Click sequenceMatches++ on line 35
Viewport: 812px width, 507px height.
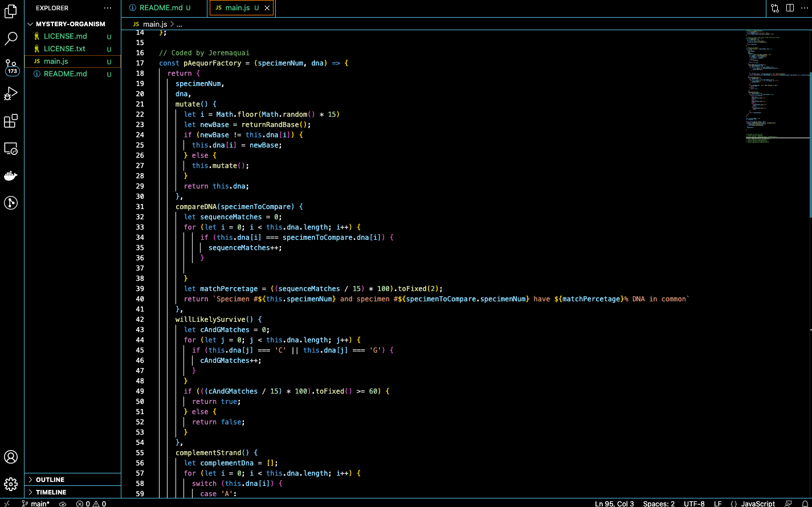tap(245, 248)
